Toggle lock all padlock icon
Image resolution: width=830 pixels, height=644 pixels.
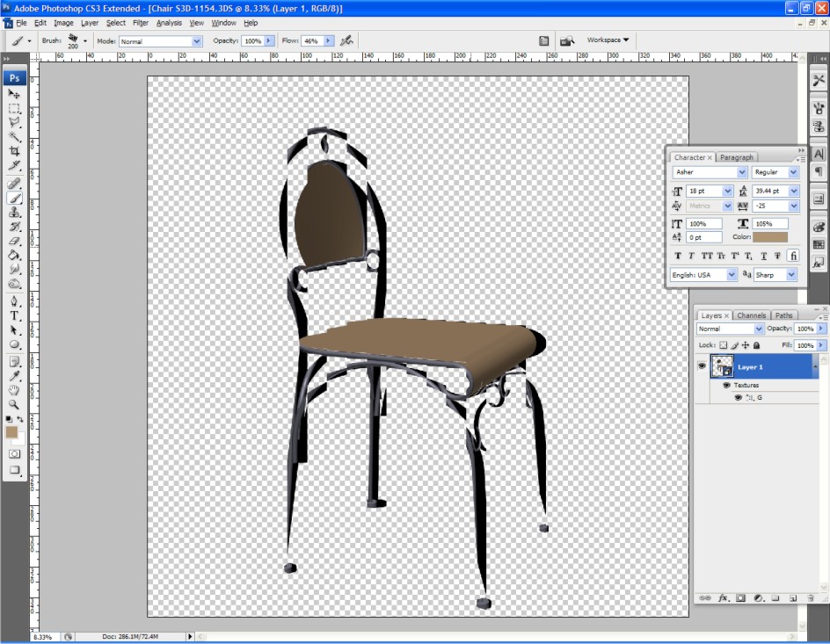point(756,345)
